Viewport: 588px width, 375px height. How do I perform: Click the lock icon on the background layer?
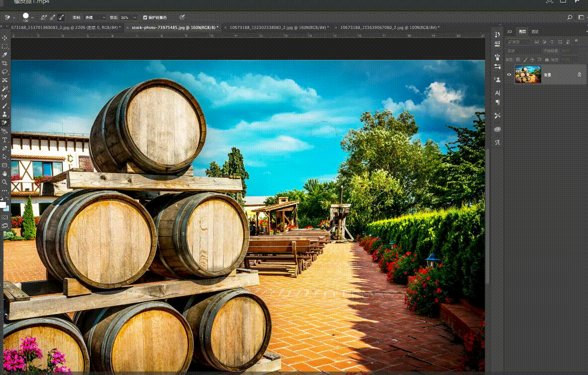click(x=580, y=74)
